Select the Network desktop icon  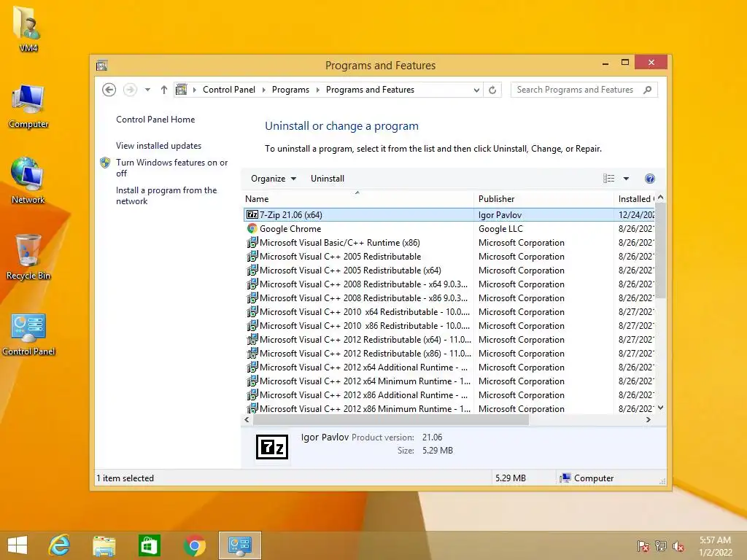[x=28, y=180]
